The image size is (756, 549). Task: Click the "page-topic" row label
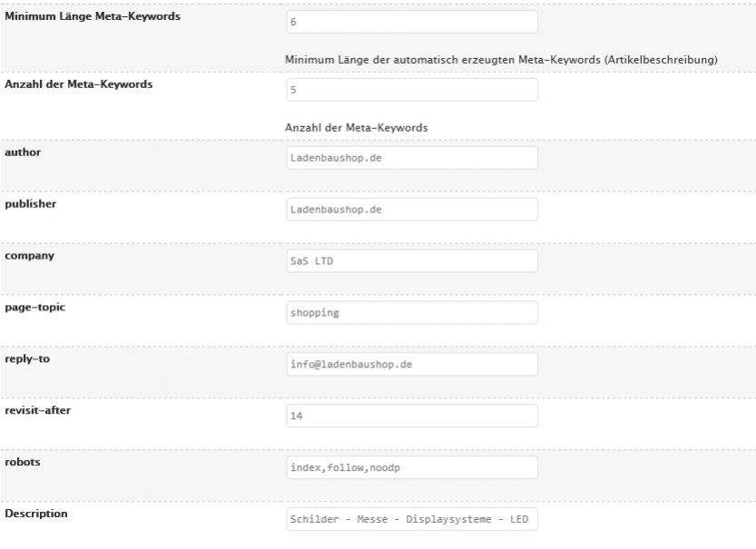(35, 308)
